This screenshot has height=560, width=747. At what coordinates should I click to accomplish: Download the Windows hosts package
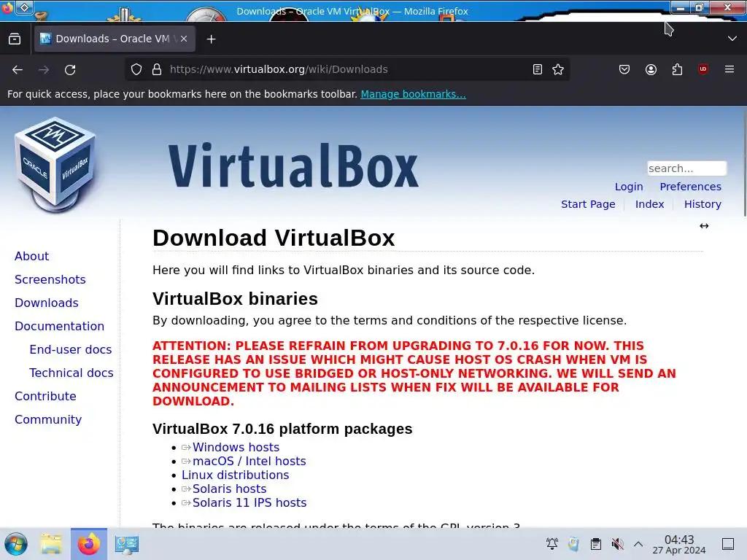tap(236, 447)
